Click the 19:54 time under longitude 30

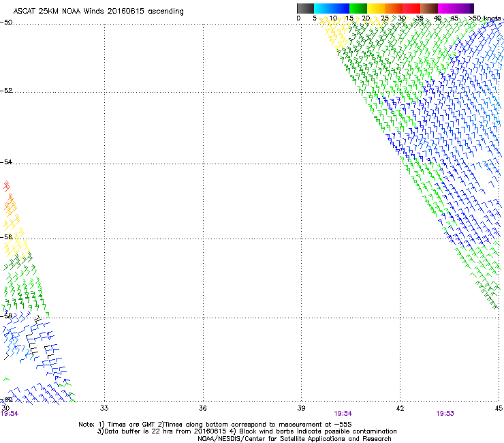[10, 414]
